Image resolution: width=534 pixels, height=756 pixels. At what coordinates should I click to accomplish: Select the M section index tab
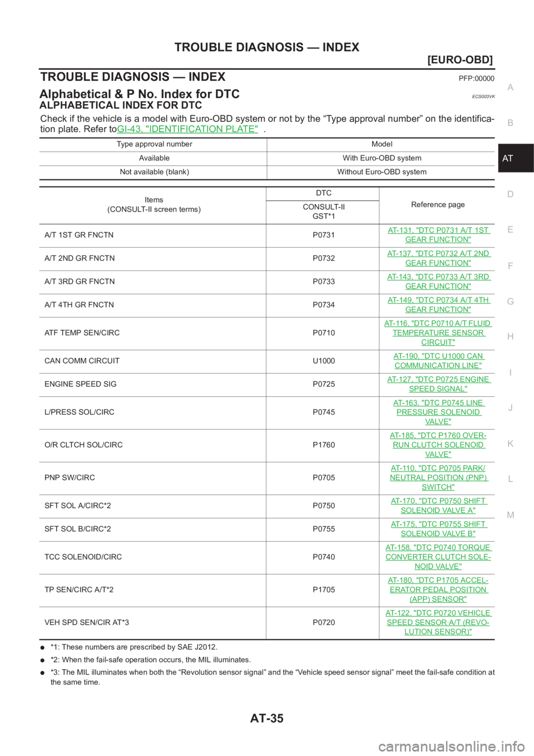[x=510, y=515]
